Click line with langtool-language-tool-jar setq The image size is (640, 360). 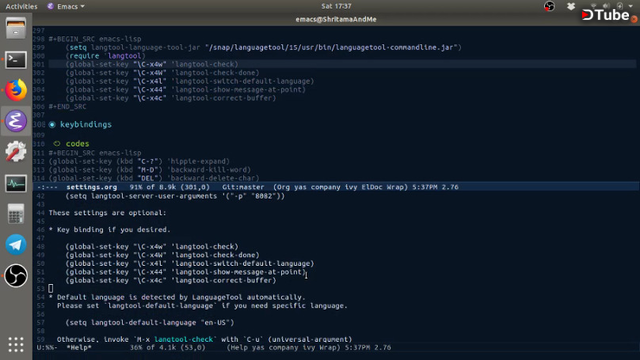coord(263,47)
